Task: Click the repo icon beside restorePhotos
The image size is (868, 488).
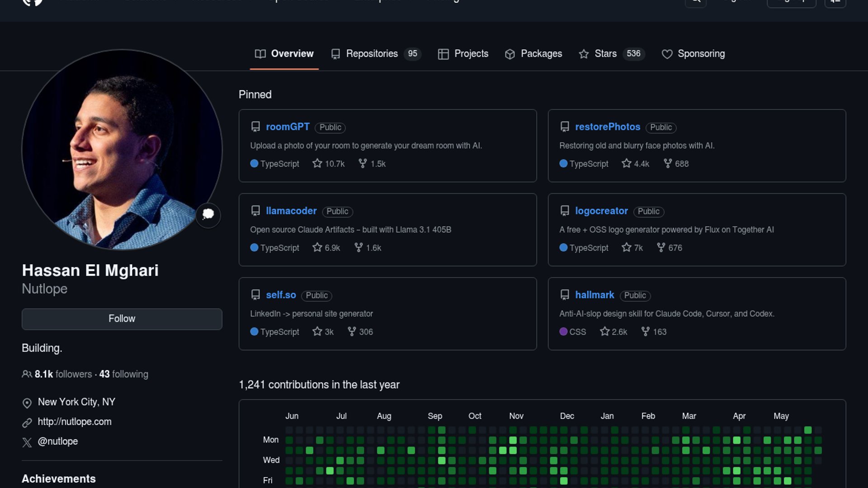Action: [565, 127]
